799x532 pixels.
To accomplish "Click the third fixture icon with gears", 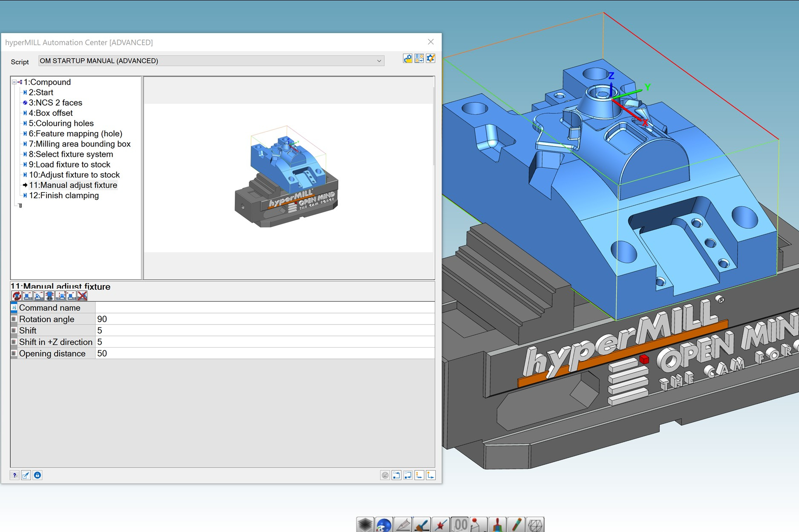I will [39, 296].
